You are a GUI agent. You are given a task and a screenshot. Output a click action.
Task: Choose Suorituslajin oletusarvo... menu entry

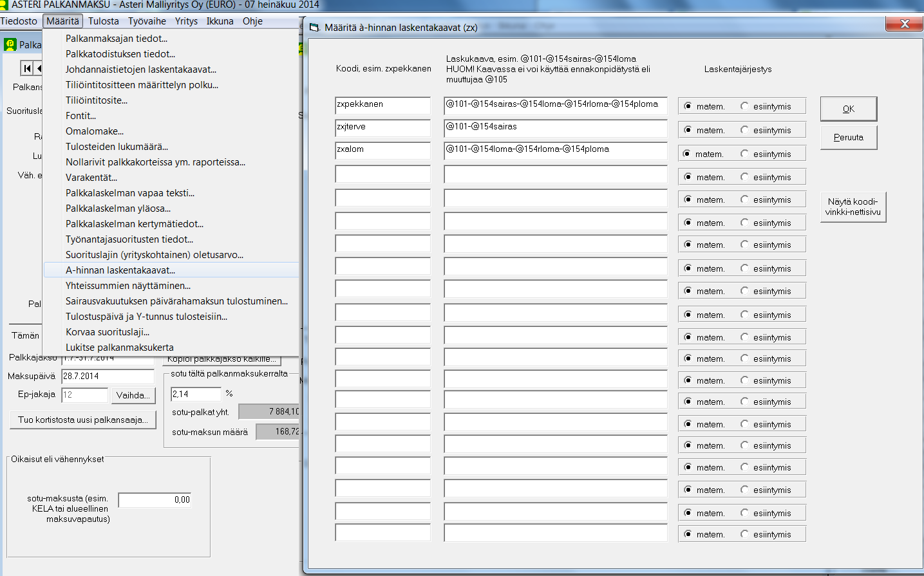point(171,255)
